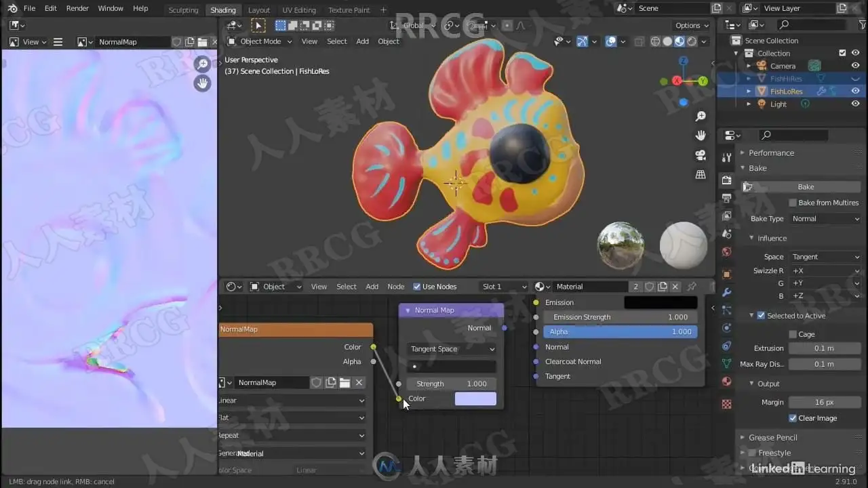Select the pan hand icon in image editor
Viewport: 868px width, 488px height.
[x=202, y=83]
